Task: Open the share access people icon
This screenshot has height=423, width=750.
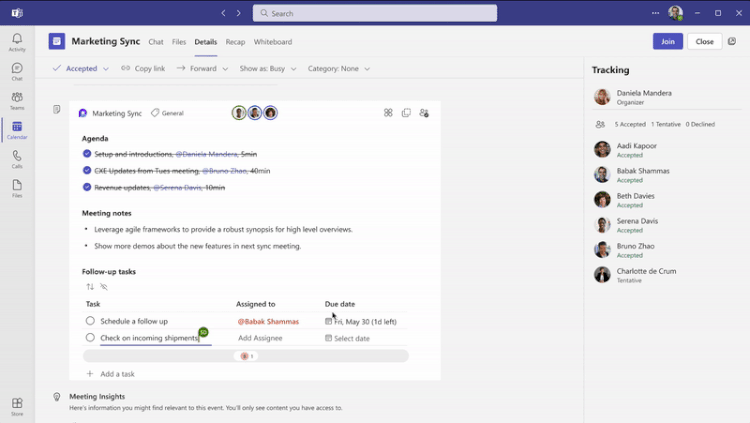Action: (x=424, y=112)
